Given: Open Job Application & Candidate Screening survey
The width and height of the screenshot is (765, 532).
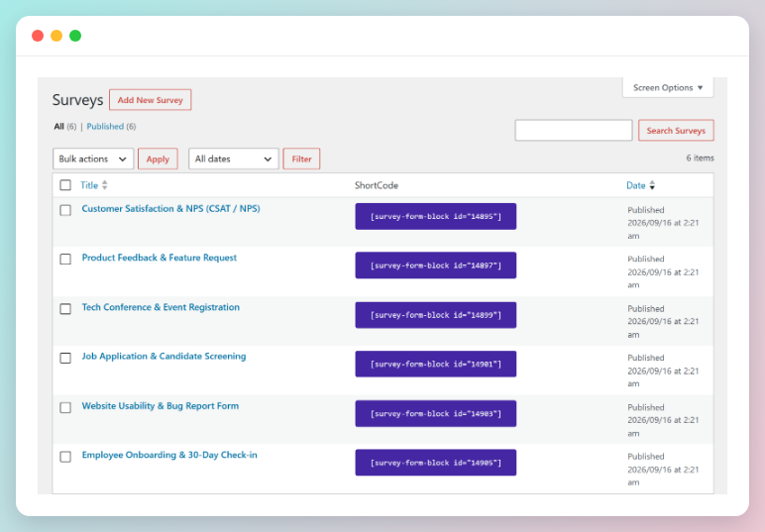Looking at the screenshot, I should (164, 356).
